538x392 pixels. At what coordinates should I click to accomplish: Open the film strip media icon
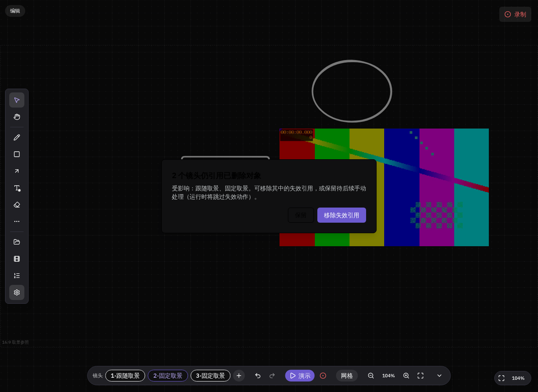click(17, 259)
